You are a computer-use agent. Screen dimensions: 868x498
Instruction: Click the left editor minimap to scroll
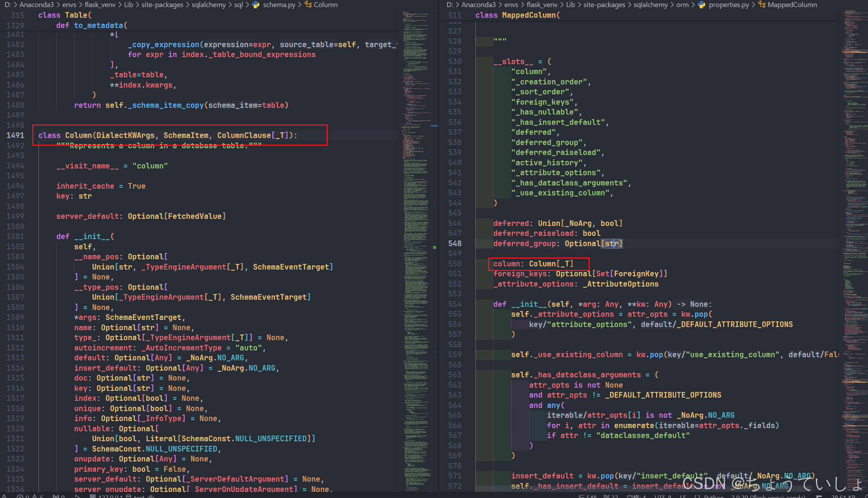pyautogui.click(x=416, y=213)
